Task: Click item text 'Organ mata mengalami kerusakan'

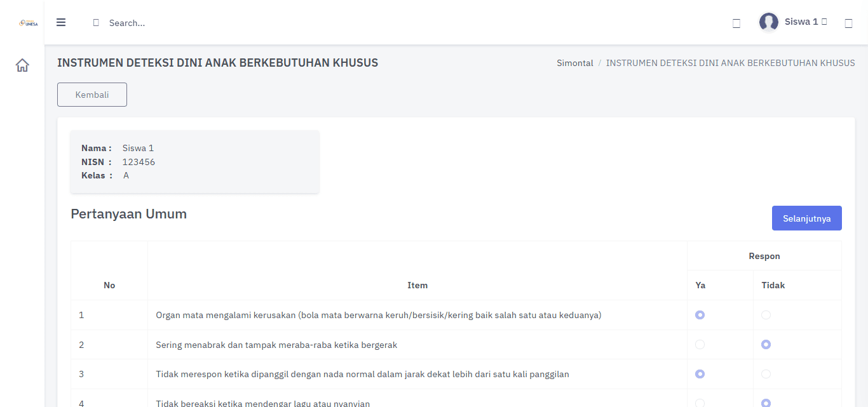Action: (x=379, y=315)
